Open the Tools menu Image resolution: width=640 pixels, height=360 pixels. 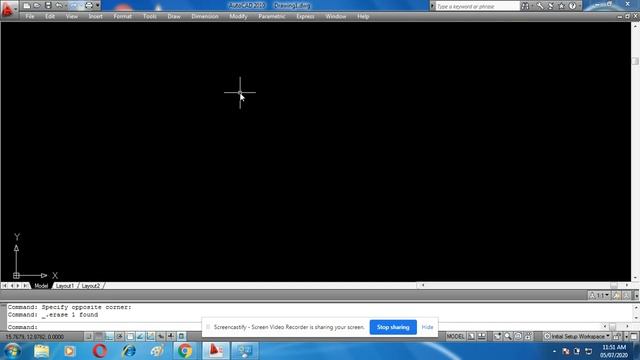click(x=149, y=16)
